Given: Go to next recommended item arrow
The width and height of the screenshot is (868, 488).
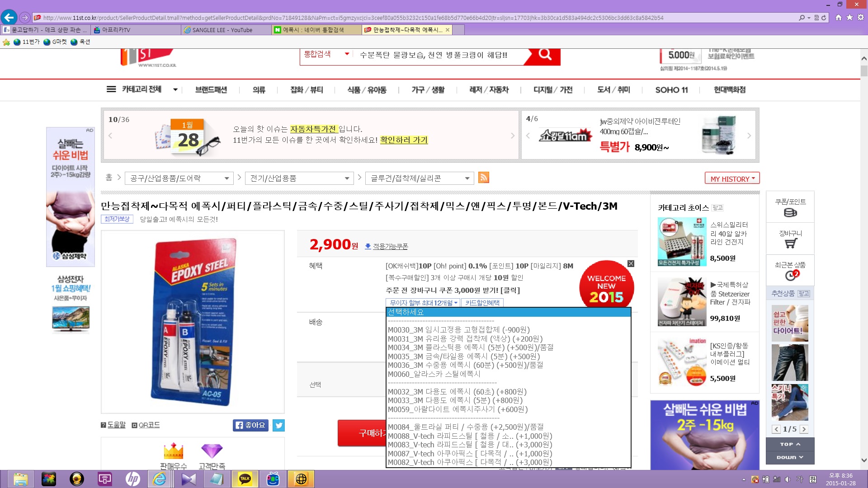Looking at the screenshot, I should point(804,429).
